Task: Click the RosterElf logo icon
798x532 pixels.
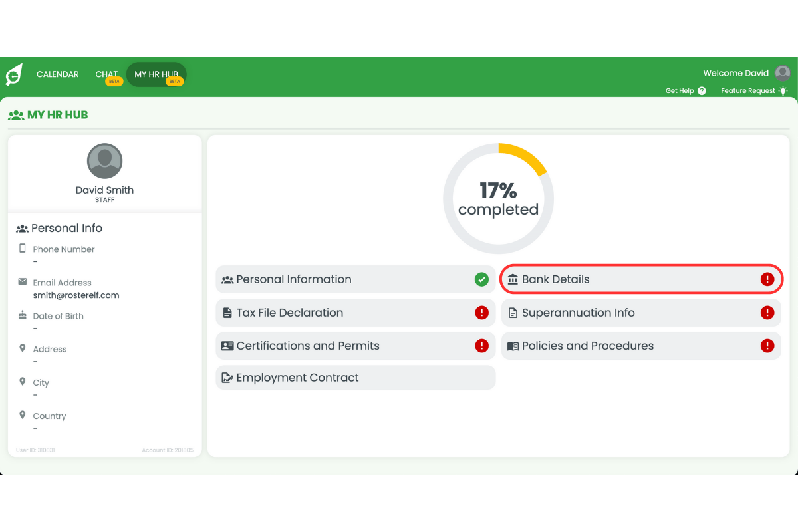Action: (x=14, y=74)
